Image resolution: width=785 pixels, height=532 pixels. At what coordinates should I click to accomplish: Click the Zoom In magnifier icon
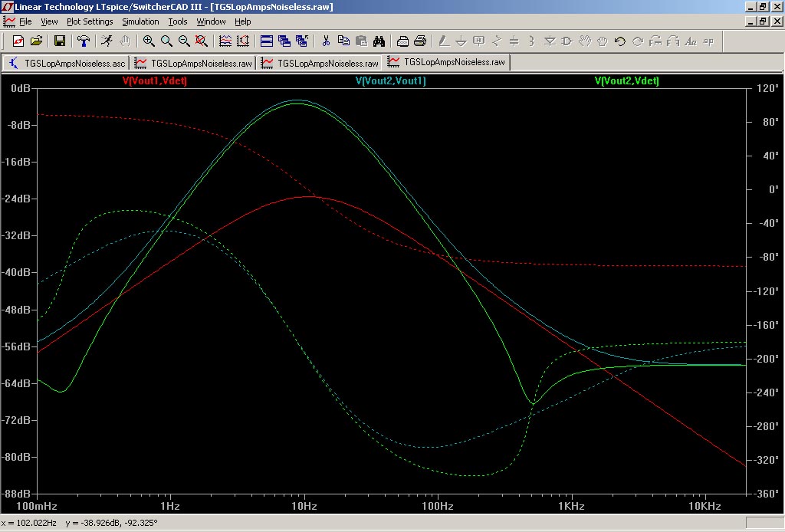tap(149, 41)
